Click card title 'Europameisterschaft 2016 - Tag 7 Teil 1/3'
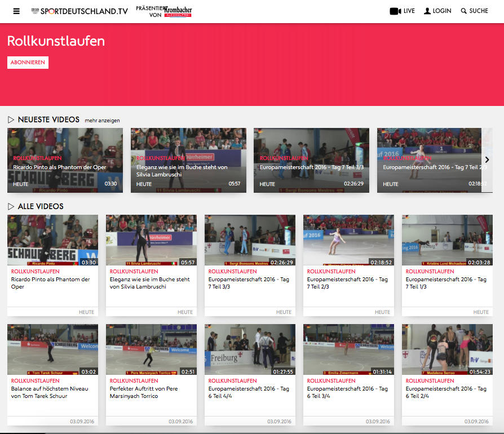The width and height of the screenshot is (504, 434). pos(446,283)
